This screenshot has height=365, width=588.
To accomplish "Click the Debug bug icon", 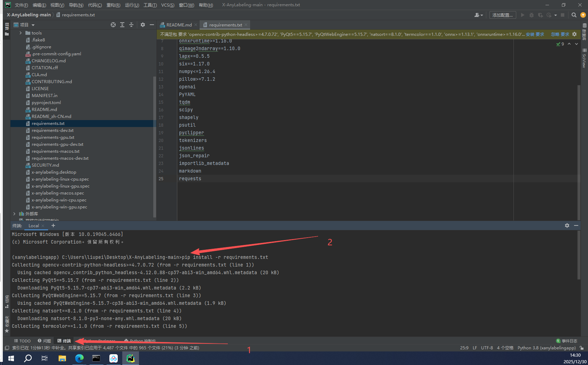I will tap(531, 15).
